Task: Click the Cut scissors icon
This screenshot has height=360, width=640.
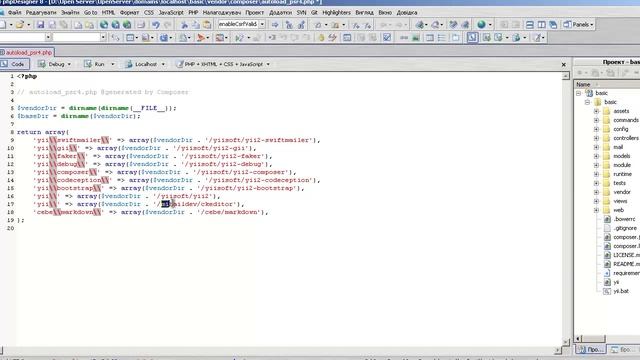Action: (x=184, y=24)
